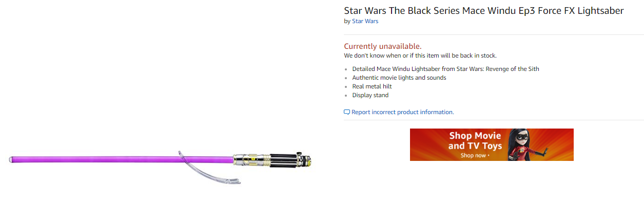The width and height of the screenshot is (644, 200).
Task: Click the Currently unavailable message
Action: (x=383, y=46)
